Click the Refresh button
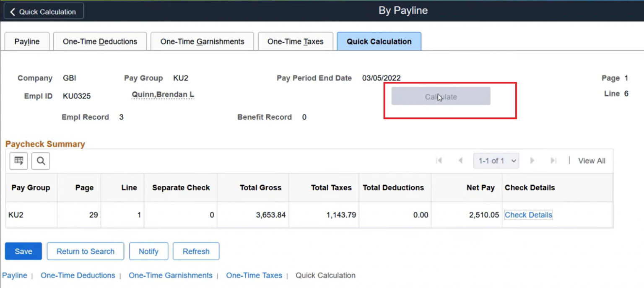 (196, 251)
